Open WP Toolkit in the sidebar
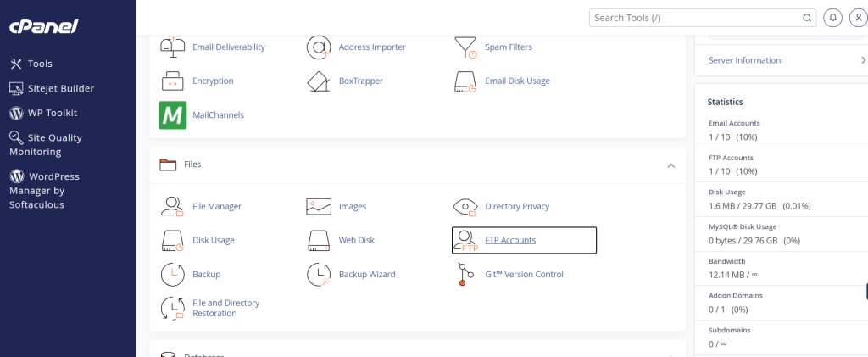The height and width of the screenshot is (357, 868). [53, 113]
